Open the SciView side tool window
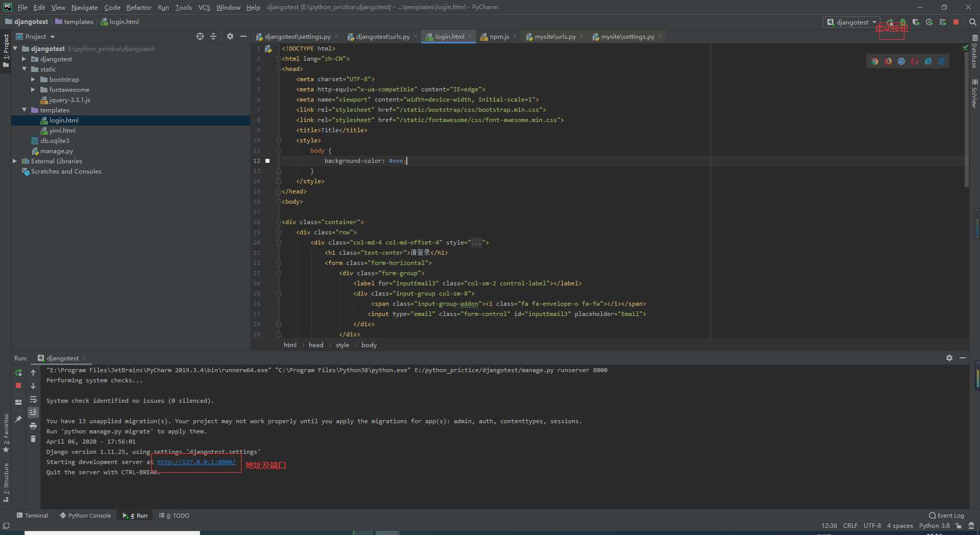The image size is (980, 535). [x=974, y=93]
